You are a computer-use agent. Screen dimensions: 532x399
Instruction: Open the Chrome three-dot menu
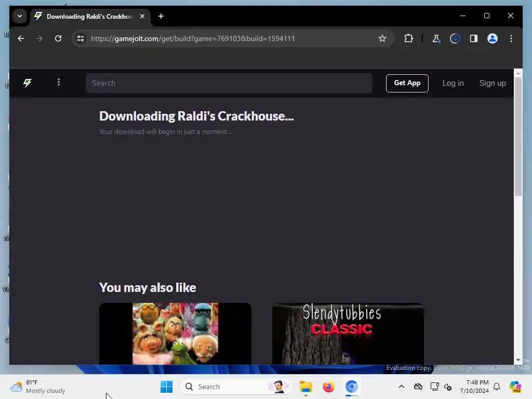tap(511, 38)
